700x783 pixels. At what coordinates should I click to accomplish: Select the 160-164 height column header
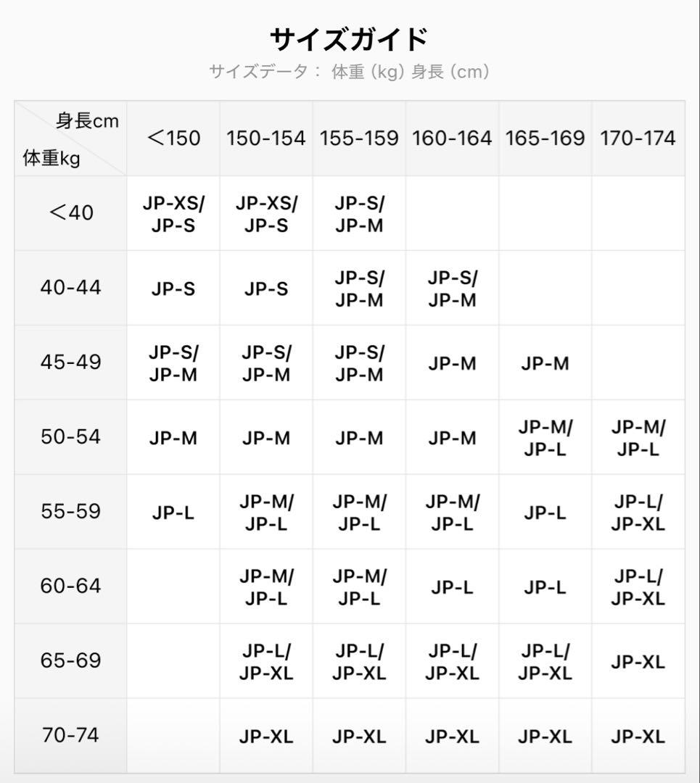(452, 138)
